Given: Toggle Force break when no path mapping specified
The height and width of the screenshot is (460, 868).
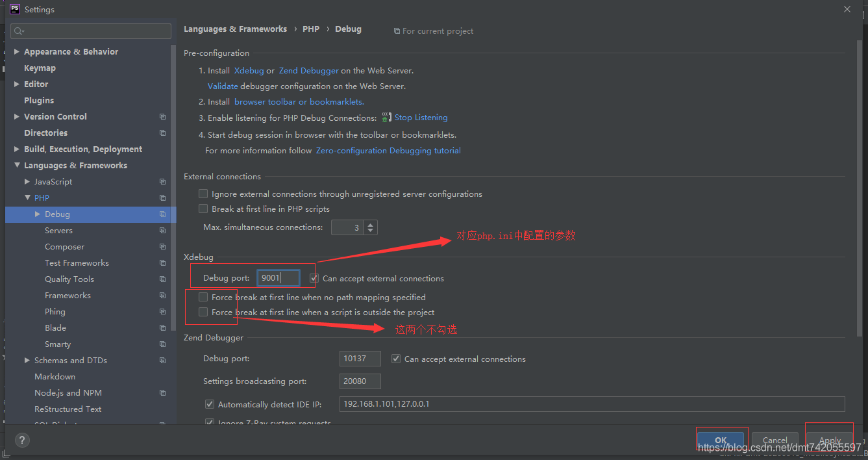Looking at the screenshot, I should tap(203, 297).
